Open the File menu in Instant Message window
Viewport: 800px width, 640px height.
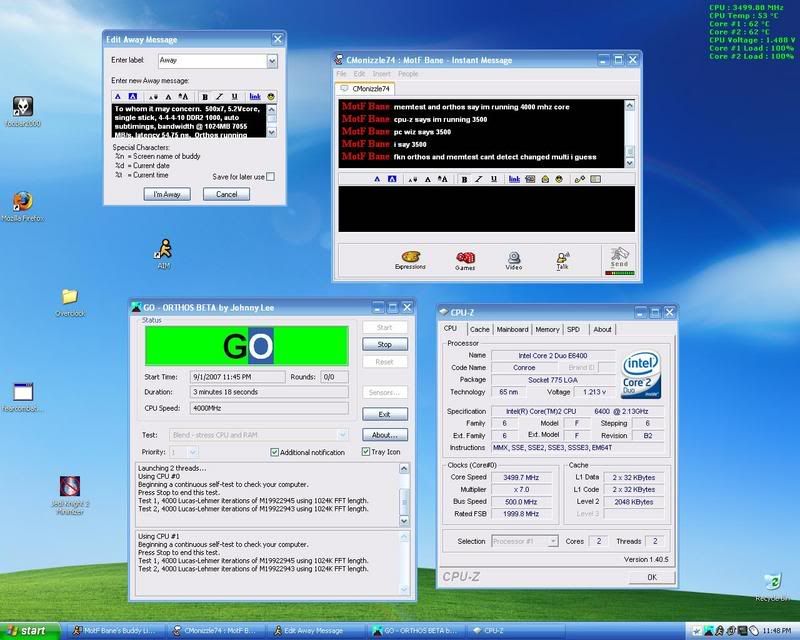click(x=341, y=74)
